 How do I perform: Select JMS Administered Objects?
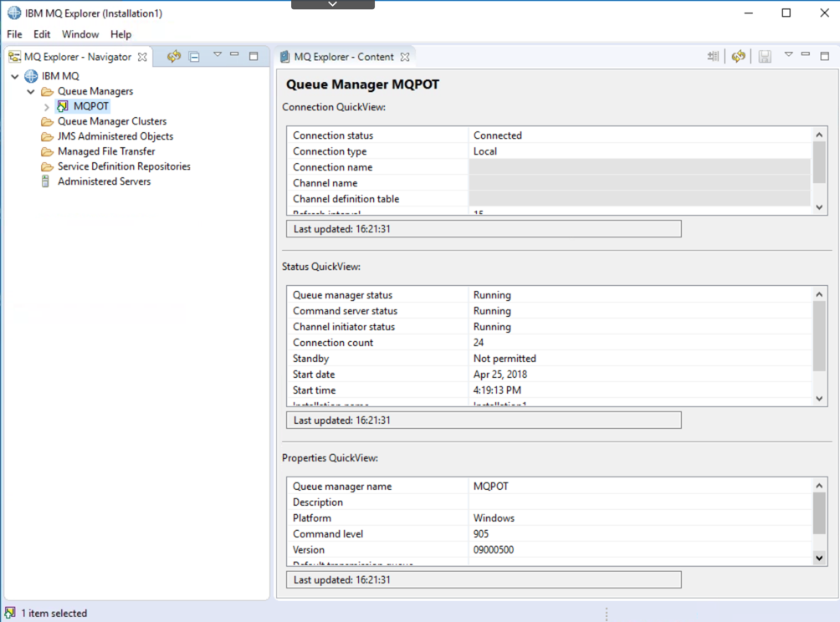[115, 136]
